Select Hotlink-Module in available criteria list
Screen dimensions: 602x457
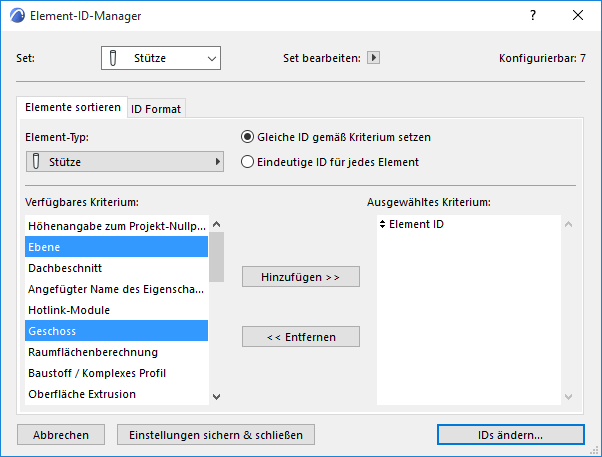[69, 310]
